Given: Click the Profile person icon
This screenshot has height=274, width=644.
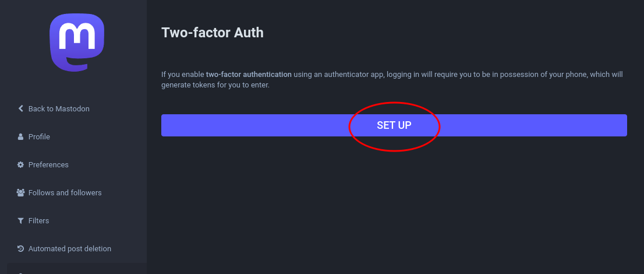Looking at the screenshot, I should [x=20, y=136].
